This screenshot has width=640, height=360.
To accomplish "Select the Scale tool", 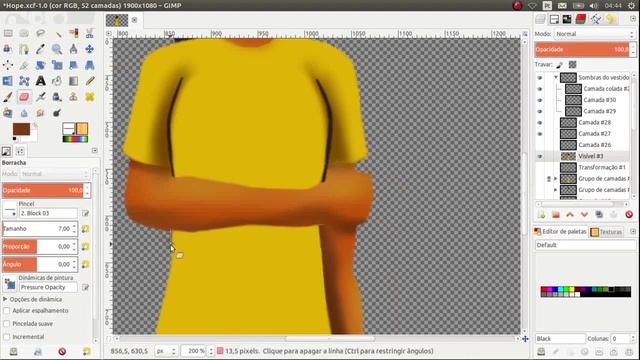I will 57,65.
